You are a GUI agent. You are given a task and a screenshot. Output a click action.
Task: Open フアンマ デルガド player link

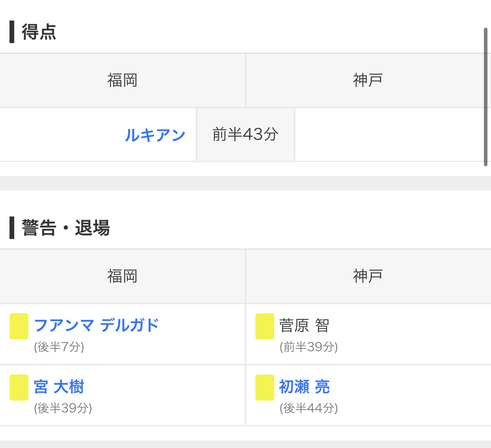(96, 326)
